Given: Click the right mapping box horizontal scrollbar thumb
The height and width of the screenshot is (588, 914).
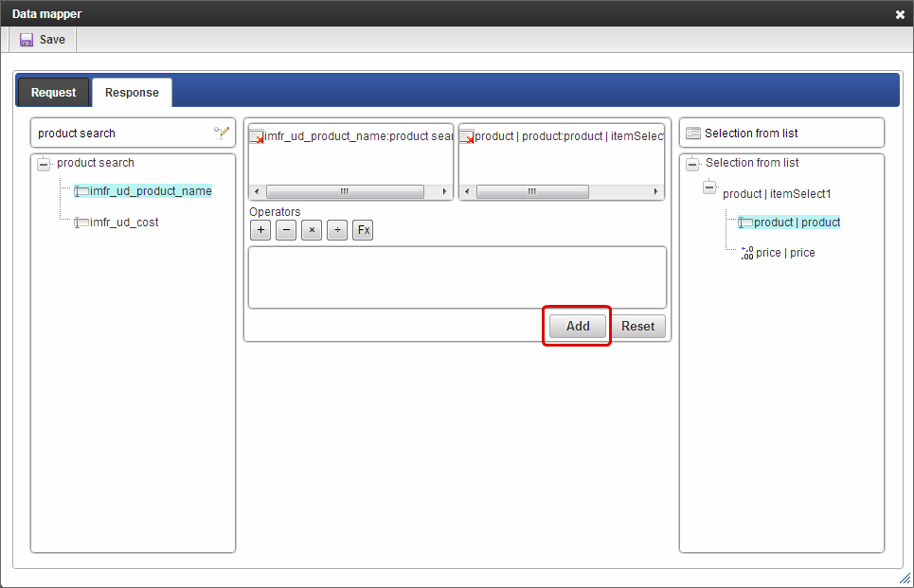Looking at the screenshot, I should (x=533, y=191).
